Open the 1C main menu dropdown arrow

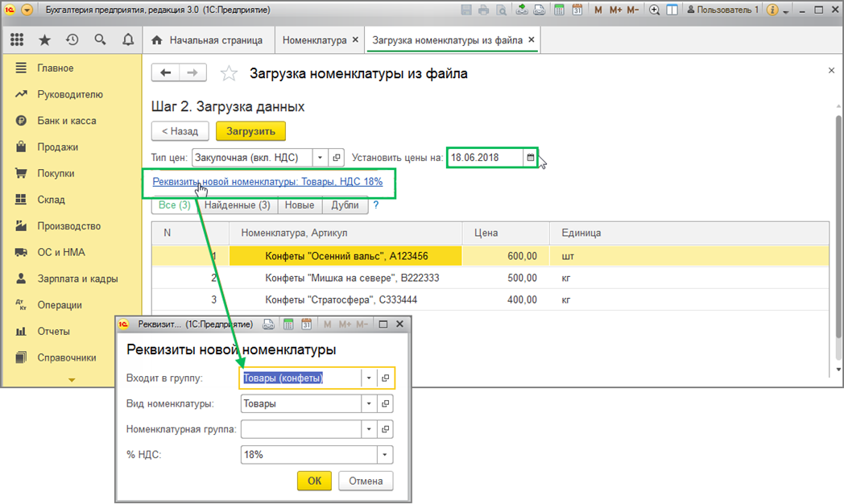27,10
